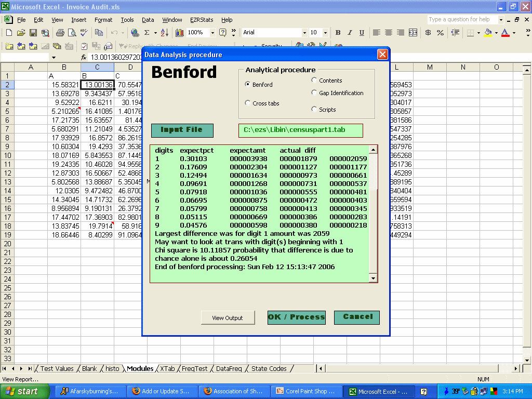The image size is (532, 399).
Task: Switch to Corel Paint Shop taskbar item
Action: 306,391
